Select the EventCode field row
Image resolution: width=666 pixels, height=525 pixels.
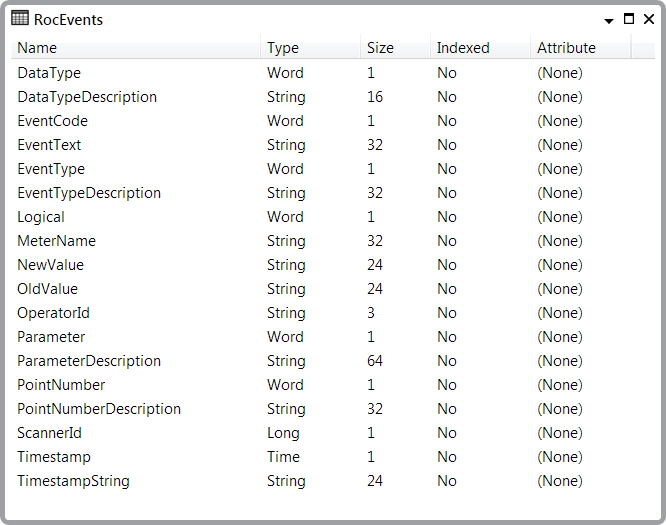pos(333,121)
